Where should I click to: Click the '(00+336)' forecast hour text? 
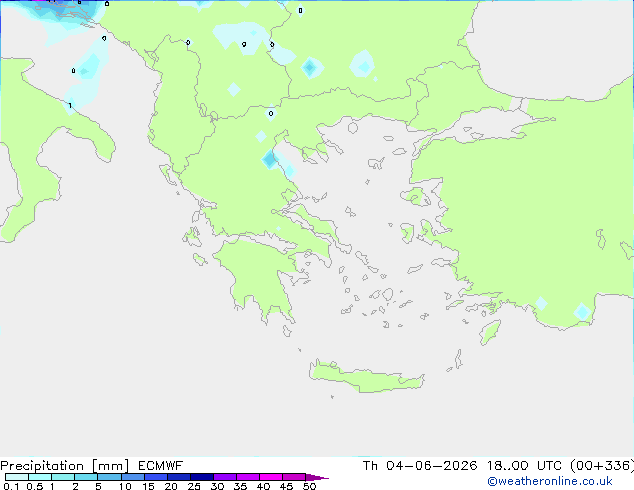click(x=602, y=466)
